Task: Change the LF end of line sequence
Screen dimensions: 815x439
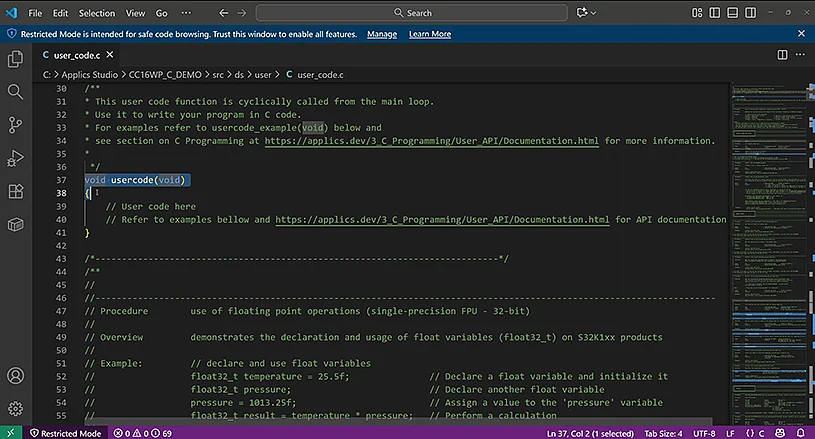Action: click(730, 433)
